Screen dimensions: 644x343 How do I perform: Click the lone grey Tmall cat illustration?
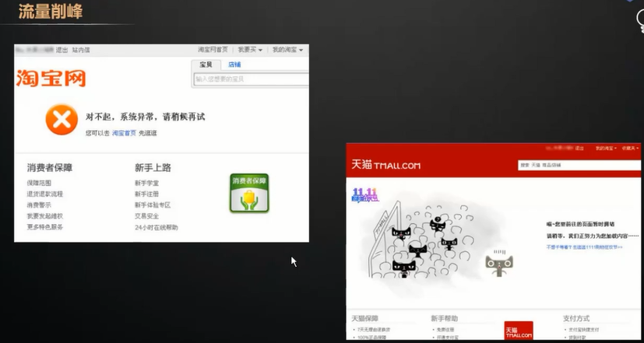(x=499, y=264)
